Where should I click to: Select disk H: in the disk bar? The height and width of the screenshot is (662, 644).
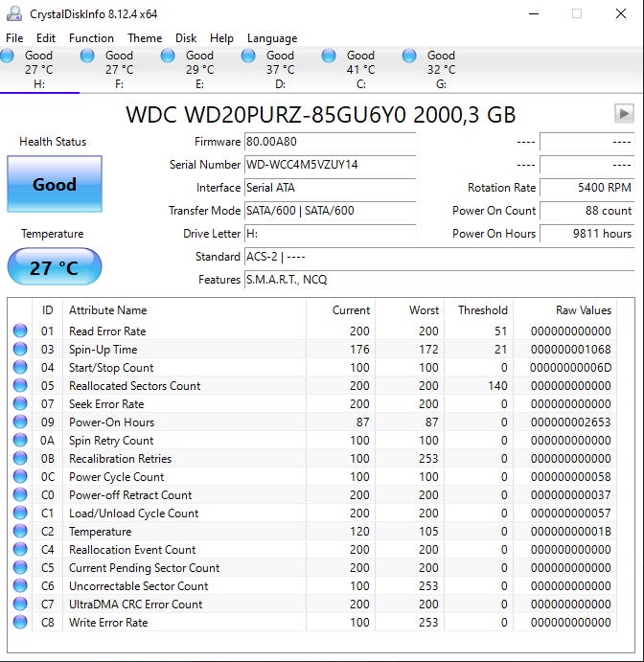(39, 70)
